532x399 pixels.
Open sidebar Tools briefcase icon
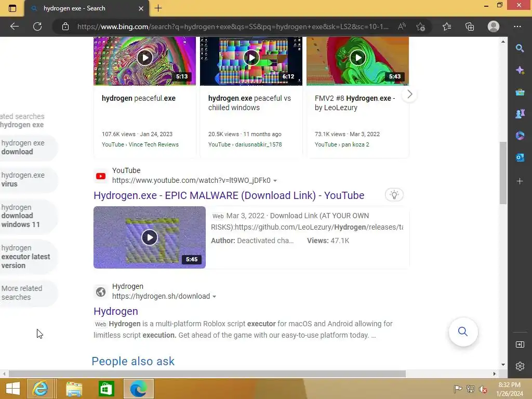tap(520, 92)
